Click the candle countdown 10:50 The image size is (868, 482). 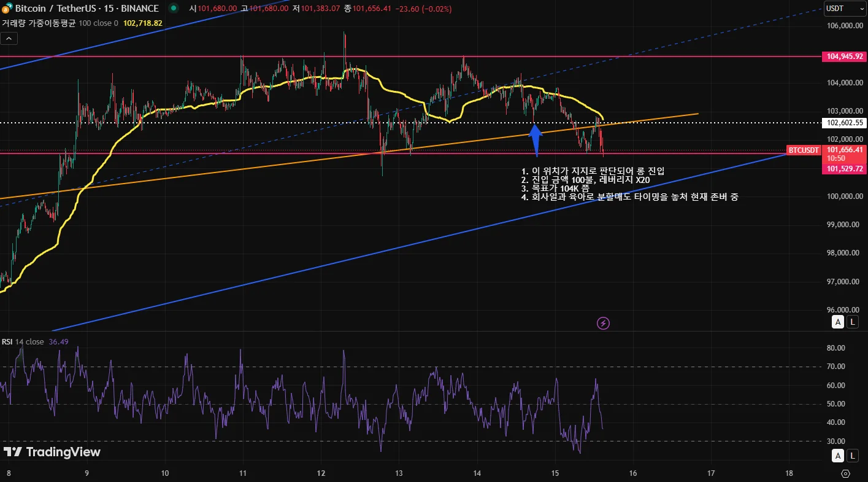[836, 158]
